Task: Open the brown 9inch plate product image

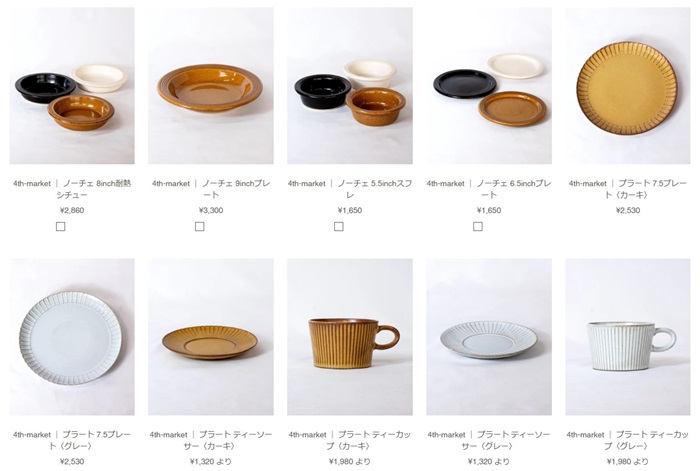Action: [x=211, y=86]
